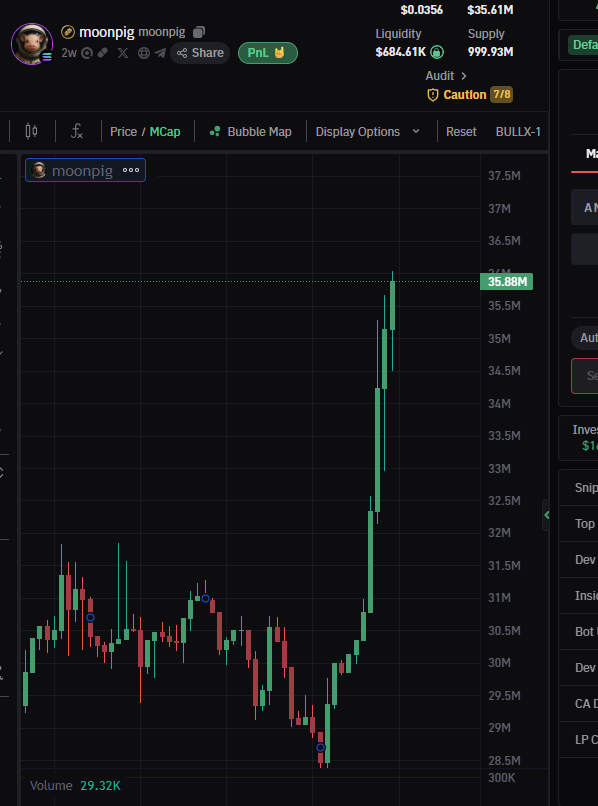Open the fx indicators menu
Viewport: 598px width, 806px height.
pos(77,132)
